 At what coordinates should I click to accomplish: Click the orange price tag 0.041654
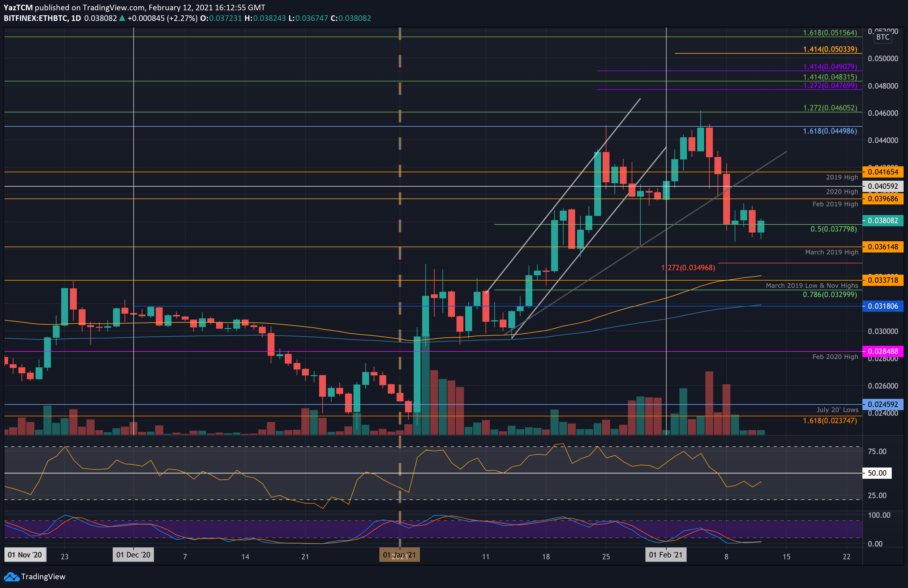point(883,172)
